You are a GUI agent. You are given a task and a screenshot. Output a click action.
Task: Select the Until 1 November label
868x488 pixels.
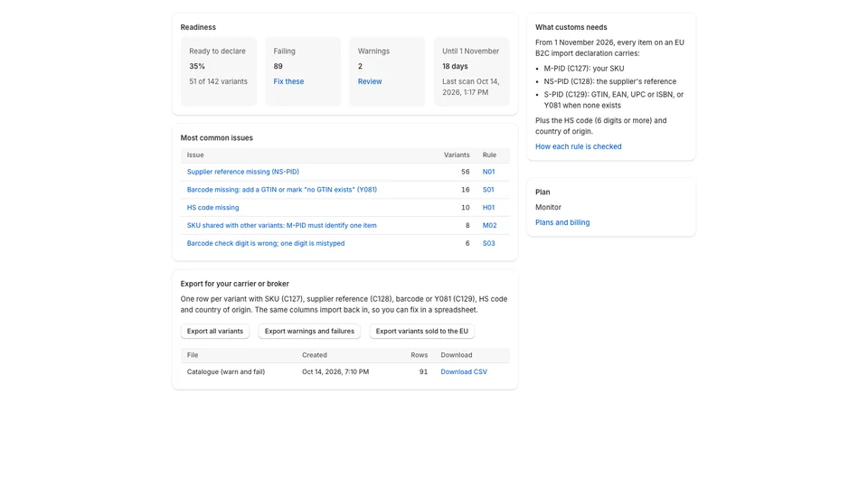click(x=470, y=51)
